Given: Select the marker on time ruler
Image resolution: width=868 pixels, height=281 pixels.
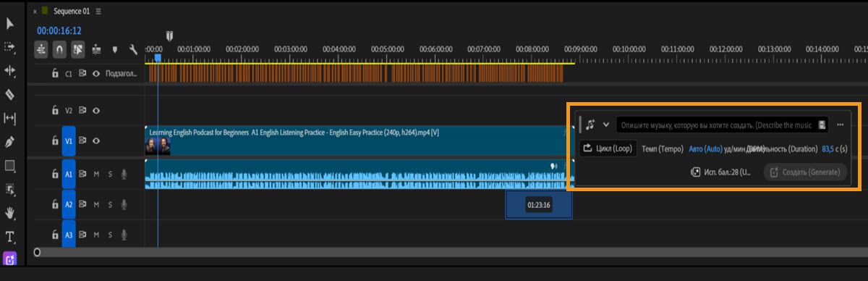Looking at the screenshot, I should 170,35.
